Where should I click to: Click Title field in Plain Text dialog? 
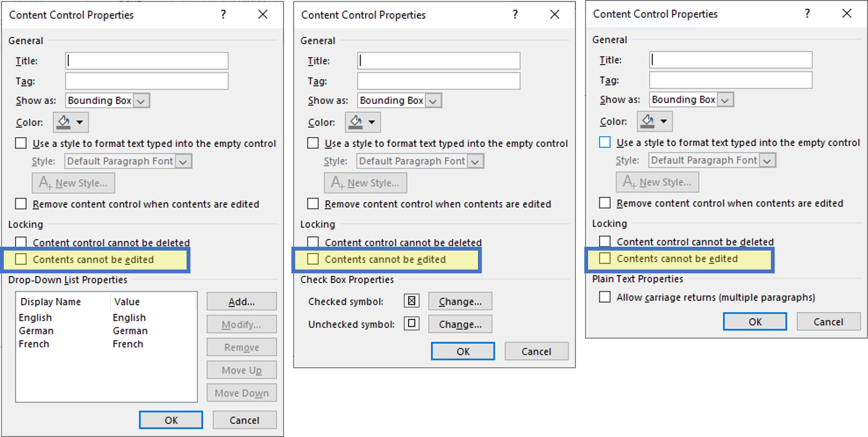point(731,60)
